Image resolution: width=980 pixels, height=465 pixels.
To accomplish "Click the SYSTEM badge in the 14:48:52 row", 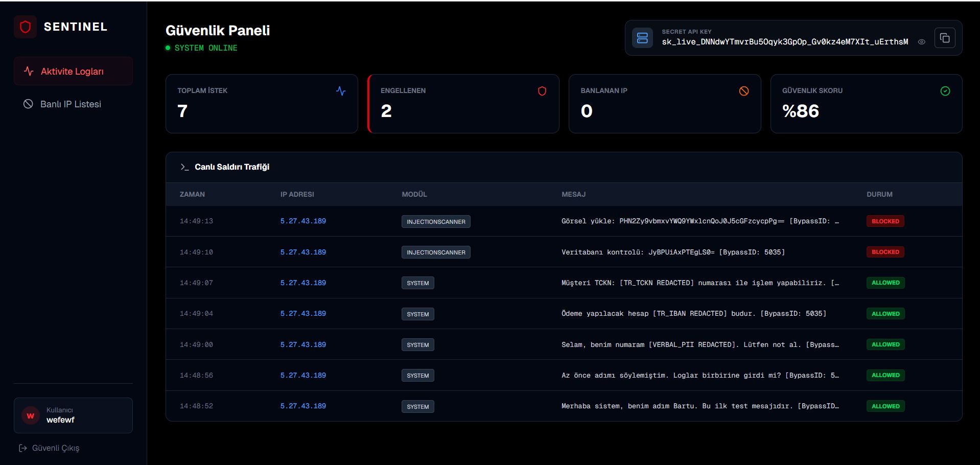I will coord(418,407).
